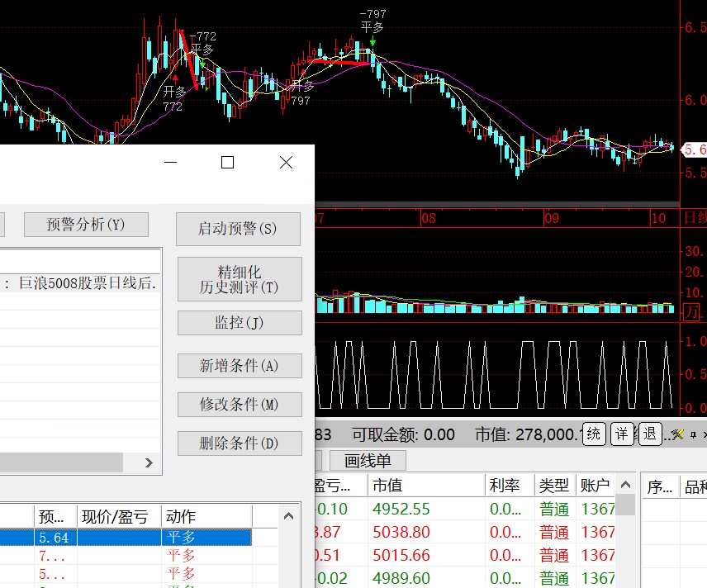Viewport: 707px width, 588px height.
Task: Pin the trading panel with pushpin icon
Action: [x=694, y=434]
